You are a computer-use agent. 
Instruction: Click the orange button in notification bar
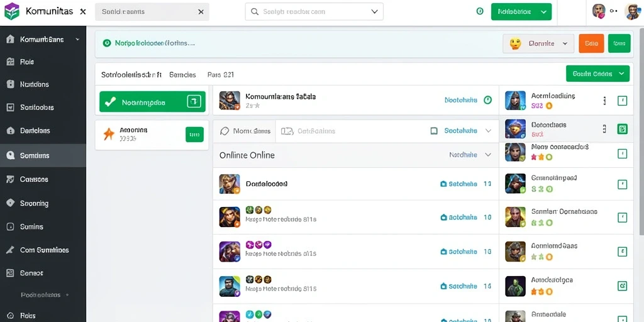pos(591,43)
